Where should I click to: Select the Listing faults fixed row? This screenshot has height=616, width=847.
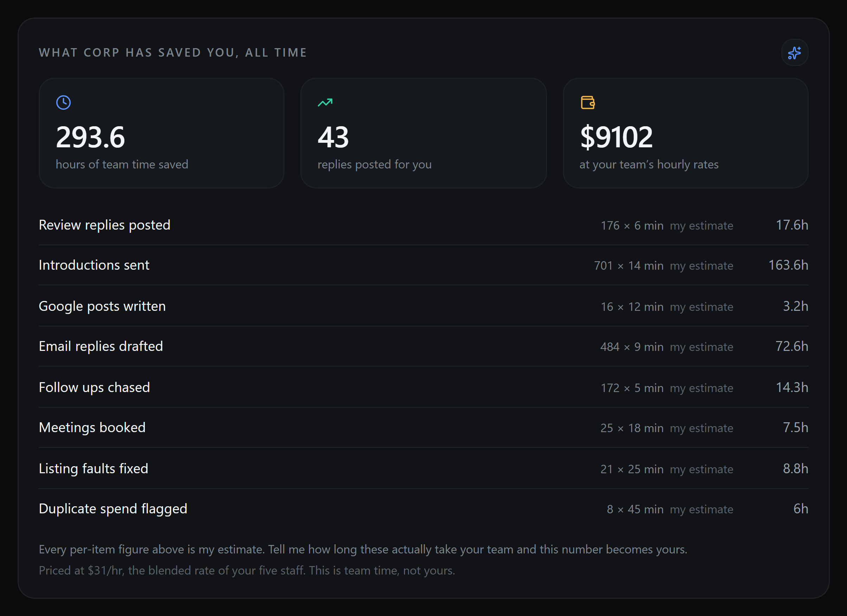click(423, 468)
